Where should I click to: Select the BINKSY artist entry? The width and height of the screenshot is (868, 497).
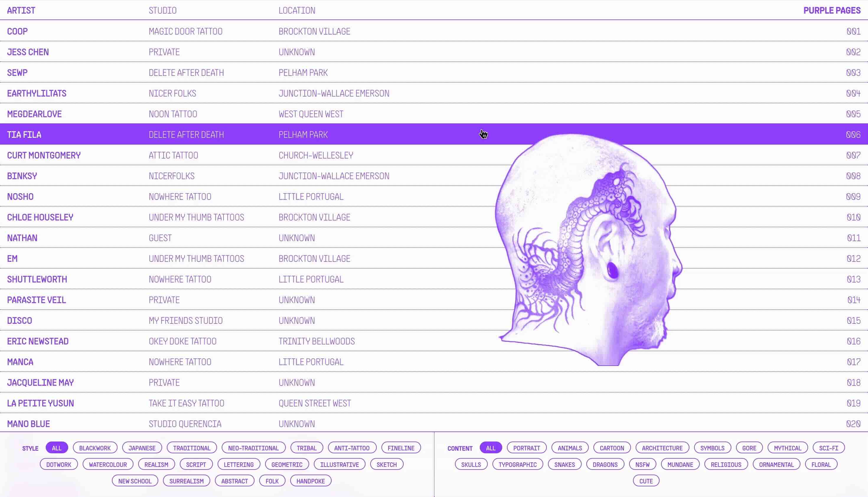point(434,176)
